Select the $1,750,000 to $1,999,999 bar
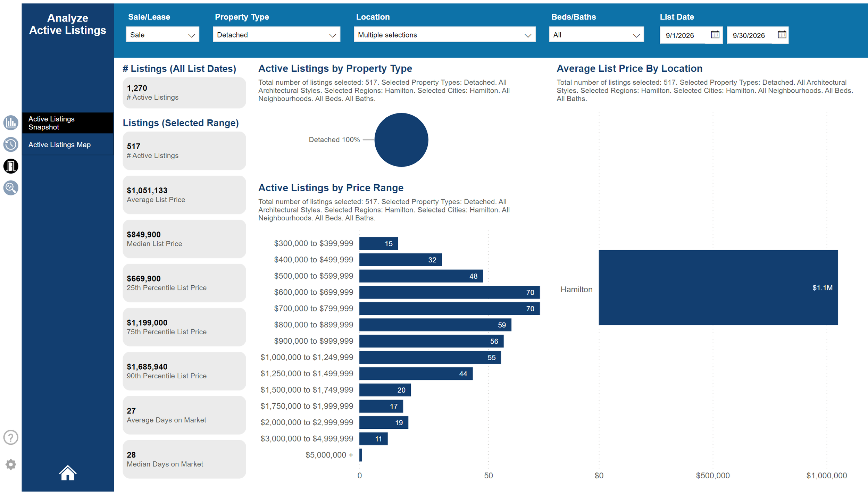Viewport: 868px width, 495px height. tap(381, 406)
